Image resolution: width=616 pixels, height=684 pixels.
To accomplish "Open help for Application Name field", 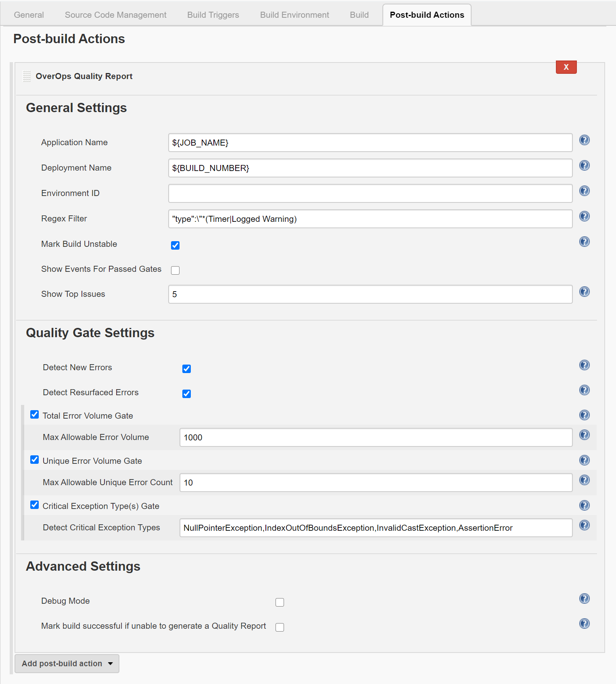I will [584, 140].
